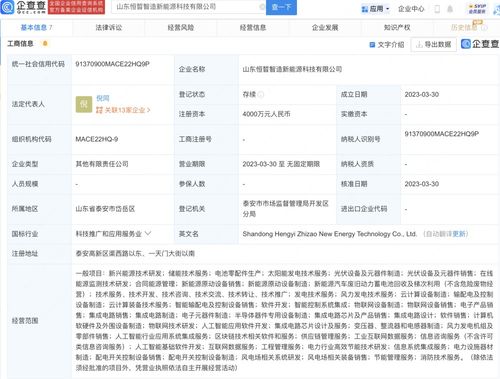The width and height of the screenshot is (500, 379).
Task: Clear the company search box
Action: 262,7
